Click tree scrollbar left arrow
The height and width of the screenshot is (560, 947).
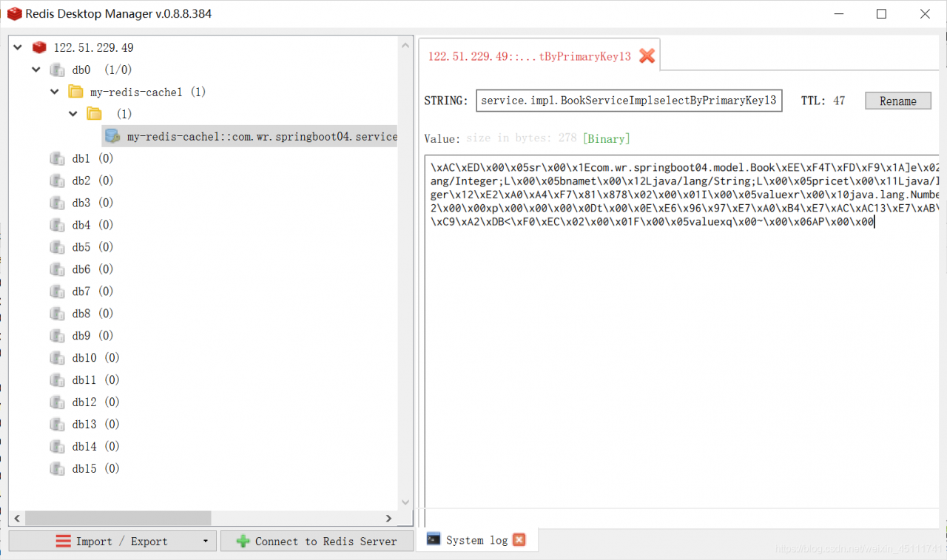click(16, 519)
